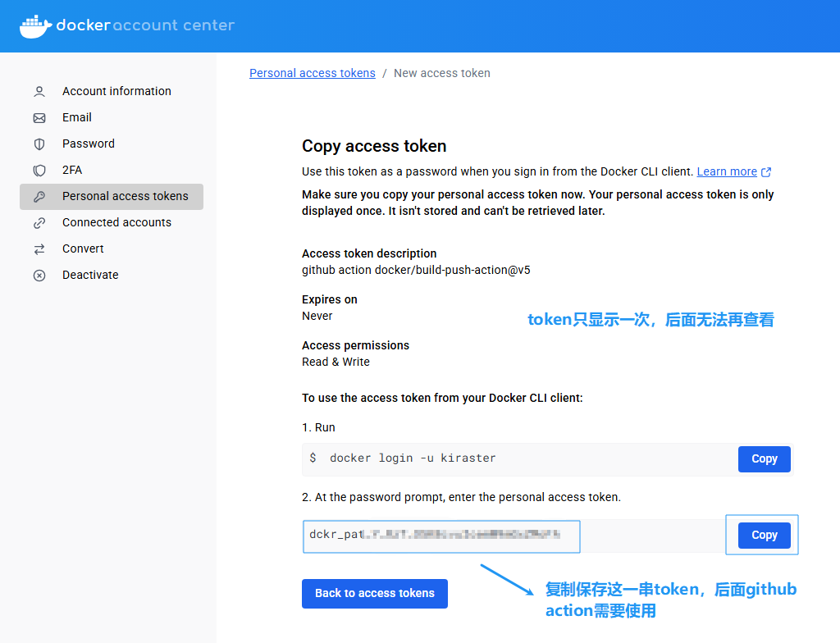Click the Expires on value Never
840x643 pixels.
tap(317, 316)
